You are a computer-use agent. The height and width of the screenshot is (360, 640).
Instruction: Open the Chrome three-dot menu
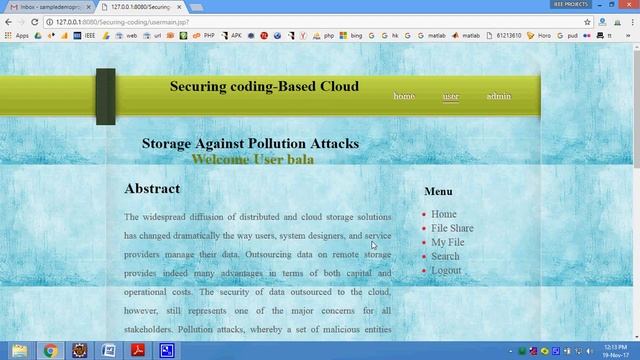pyautogui.click(x=632, y=22)
